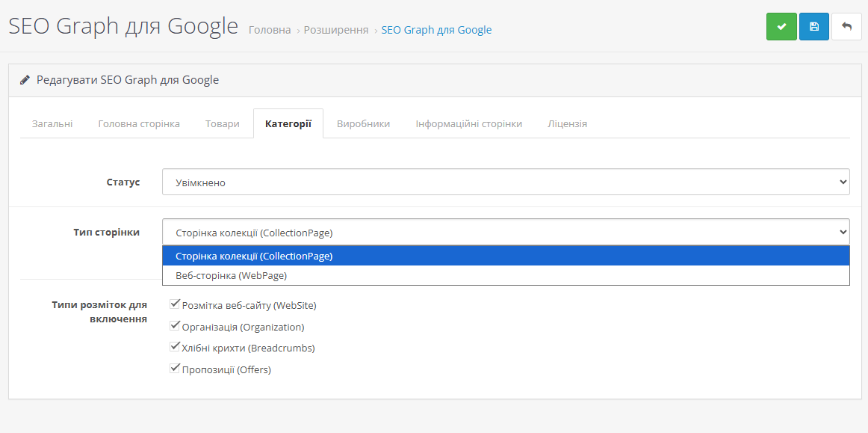Screen dimensions: 868x433
Task: Click the blue floppy disk save button
Action: (x=814, y=27)
